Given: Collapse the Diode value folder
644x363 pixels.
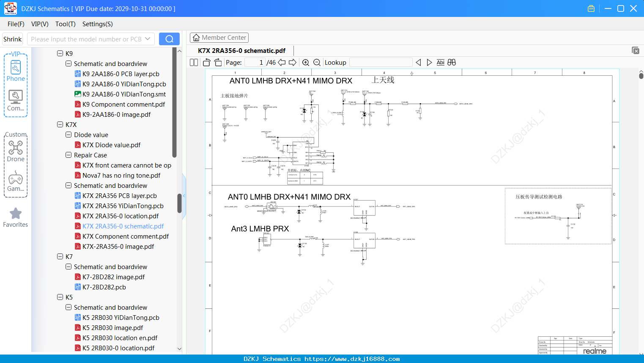Looking at the screenshot, I should [69, 135].
